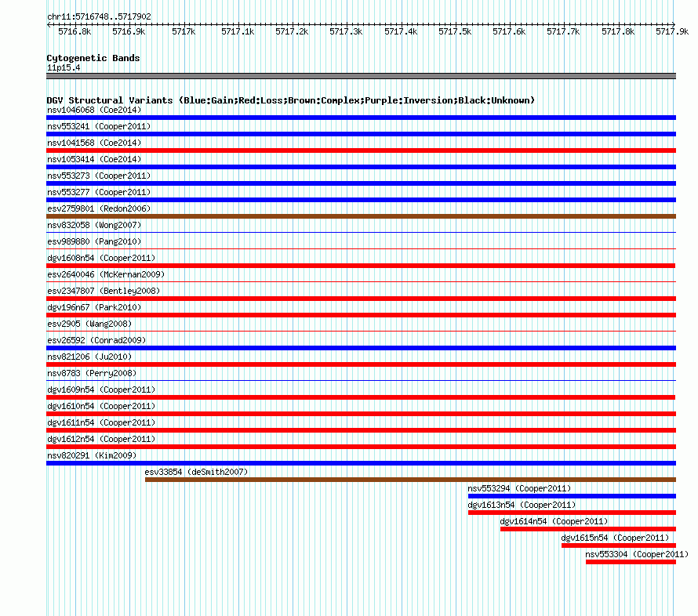Click the nsv553304 (Cooper2011) label
Viewport: 698px width, 616px height.
pyautogui.click(x=637, y=554)
